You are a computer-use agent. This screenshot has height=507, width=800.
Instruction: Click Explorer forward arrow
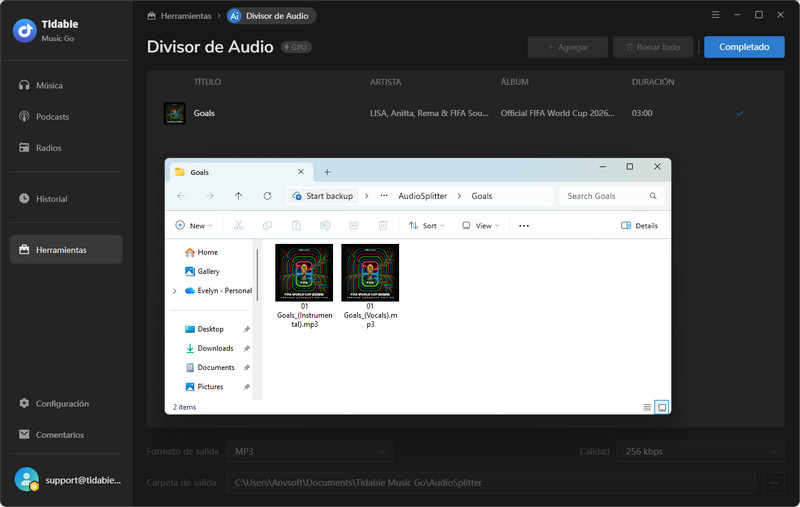click(x=210, y=196)
